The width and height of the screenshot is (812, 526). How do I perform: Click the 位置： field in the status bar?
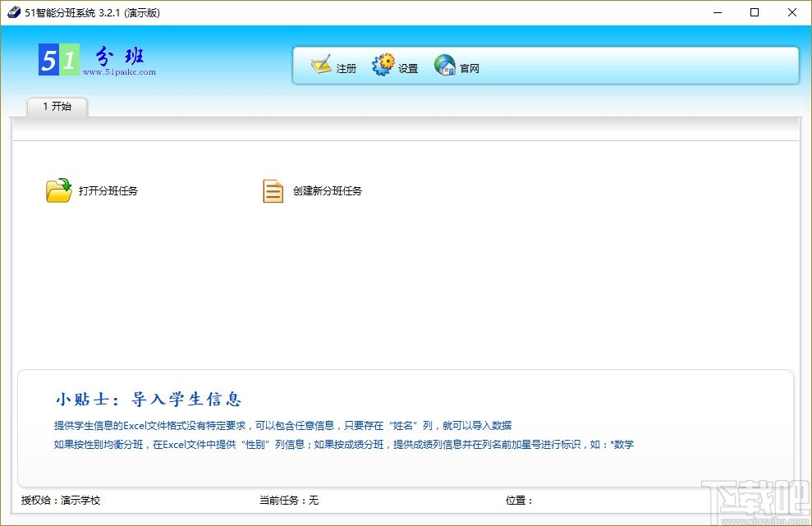[x=520, y=500]
